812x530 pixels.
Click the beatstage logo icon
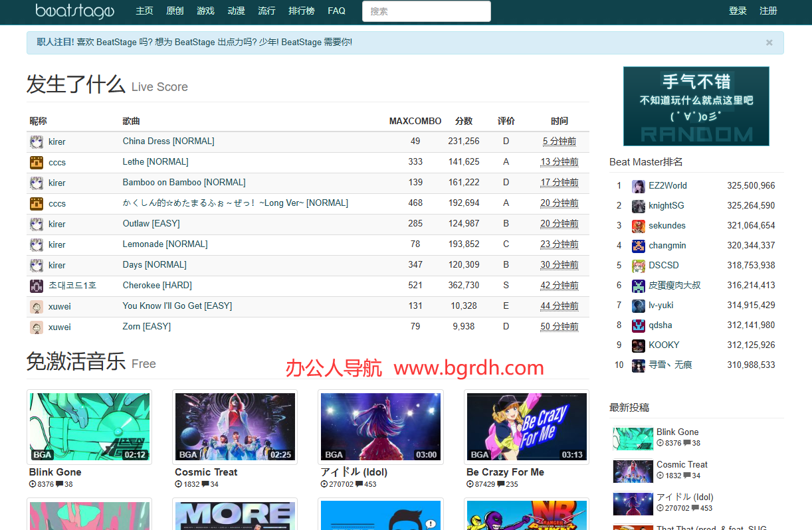[74, 11]
